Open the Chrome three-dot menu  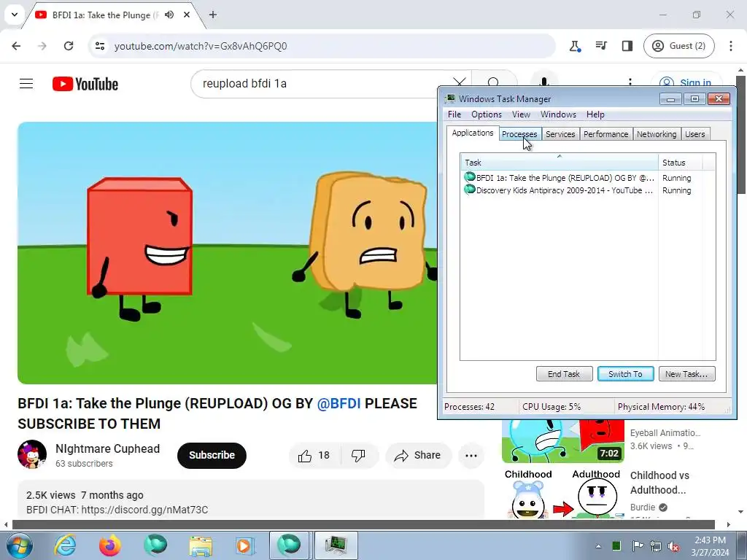pyautogui.click(x=731, y=46)
